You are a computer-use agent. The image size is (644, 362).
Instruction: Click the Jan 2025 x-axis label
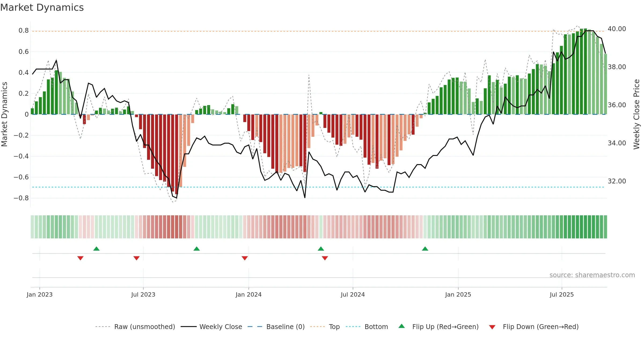(458, 294)
